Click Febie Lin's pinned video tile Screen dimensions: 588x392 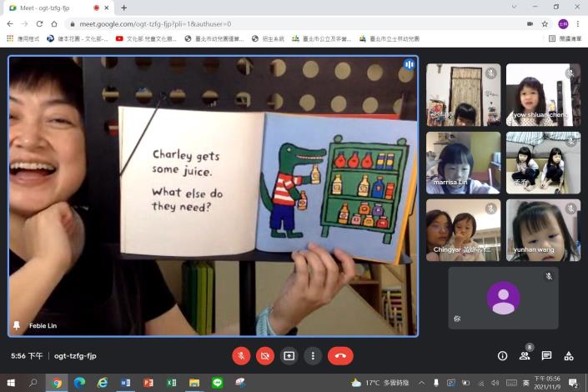pos(213,196)
